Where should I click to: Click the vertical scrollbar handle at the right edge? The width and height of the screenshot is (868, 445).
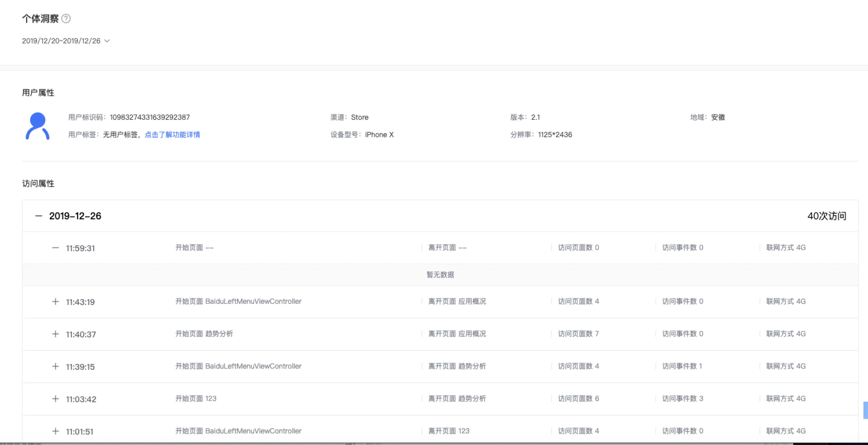click(x=865, y=410)
